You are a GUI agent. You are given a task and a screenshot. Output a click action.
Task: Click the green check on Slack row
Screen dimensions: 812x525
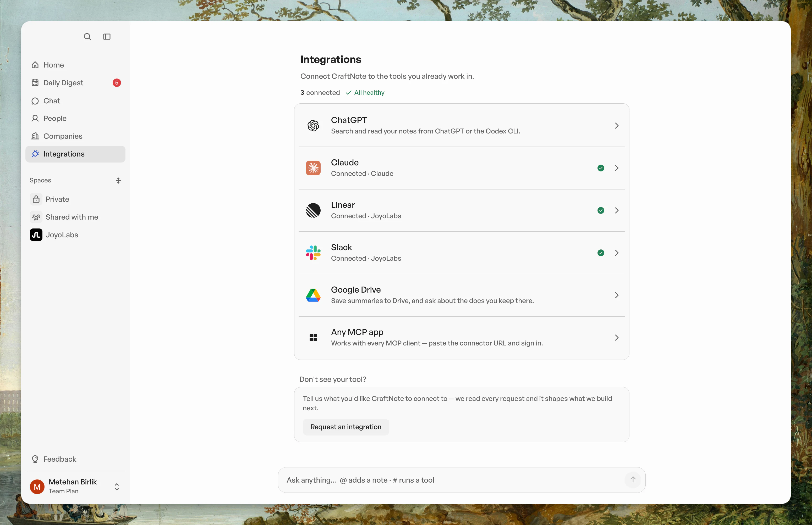pos(601,253)
